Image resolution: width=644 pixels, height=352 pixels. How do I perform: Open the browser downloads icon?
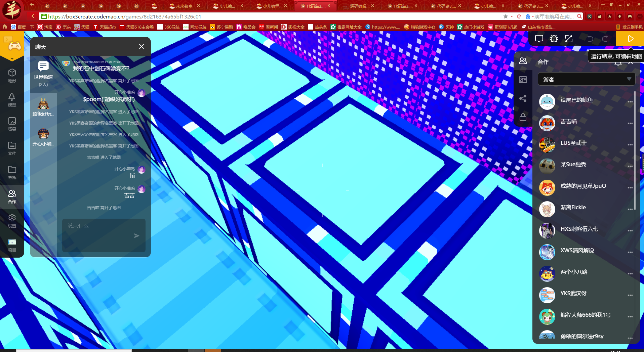(620, 16)
